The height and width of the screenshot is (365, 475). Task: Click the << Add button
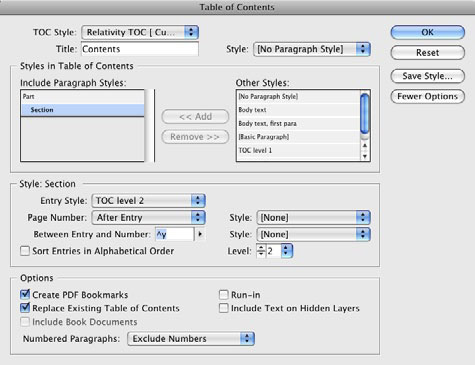coord(195,117)
